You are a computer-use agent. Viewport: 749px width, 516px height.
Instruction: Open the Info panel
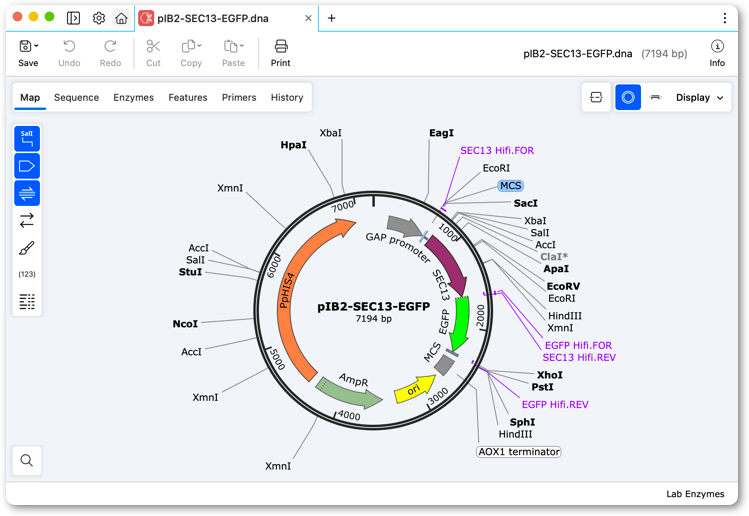717,53
